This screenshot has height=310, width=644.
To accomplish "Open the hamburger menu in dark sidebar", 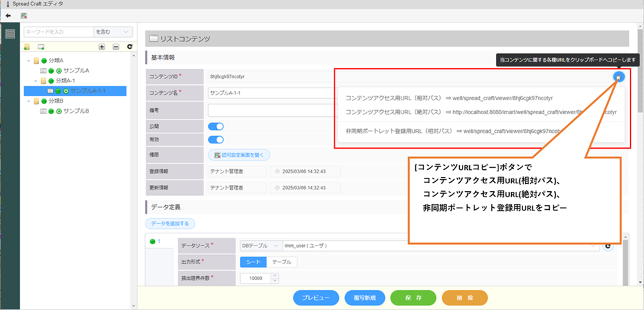I will [x=10, y=34].
